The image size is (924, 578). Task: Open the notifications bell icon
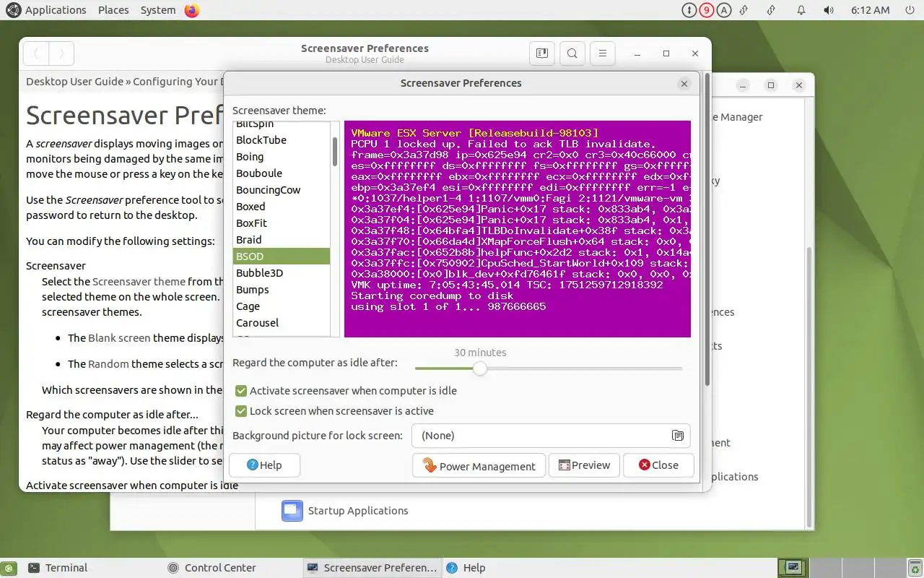coord(801,10)
